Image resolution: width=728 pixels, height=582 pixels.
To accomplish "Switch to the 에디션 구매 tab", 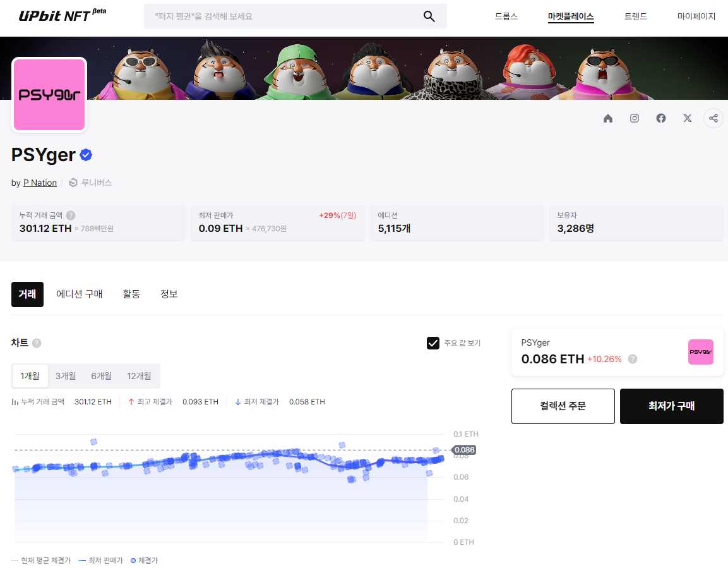I will (80, 294).
